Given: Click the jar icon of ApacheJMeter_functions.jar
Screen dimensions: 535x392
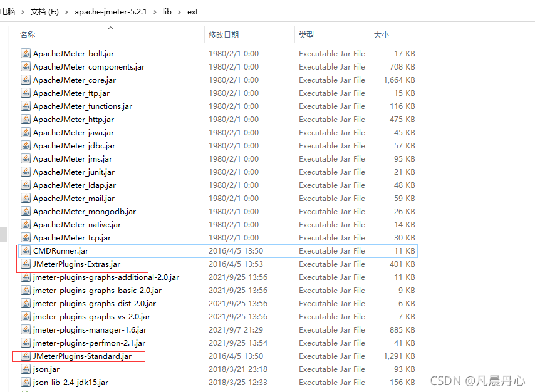Looking at the screenshot, I should (26, 106).
